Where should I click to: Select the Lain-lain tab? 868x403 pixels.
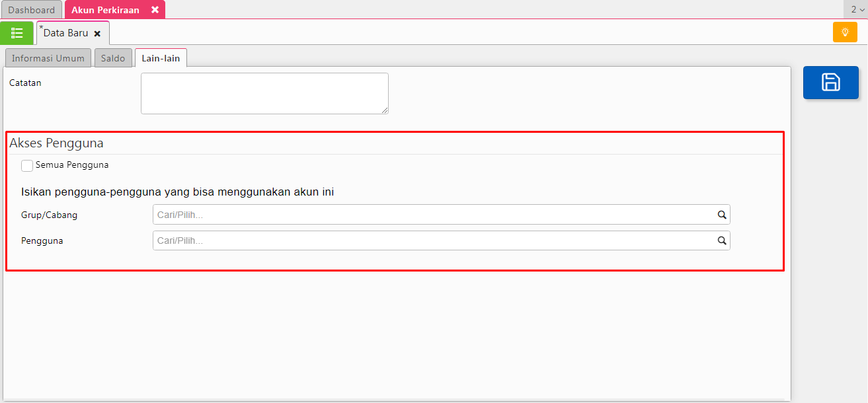(161, 58)
